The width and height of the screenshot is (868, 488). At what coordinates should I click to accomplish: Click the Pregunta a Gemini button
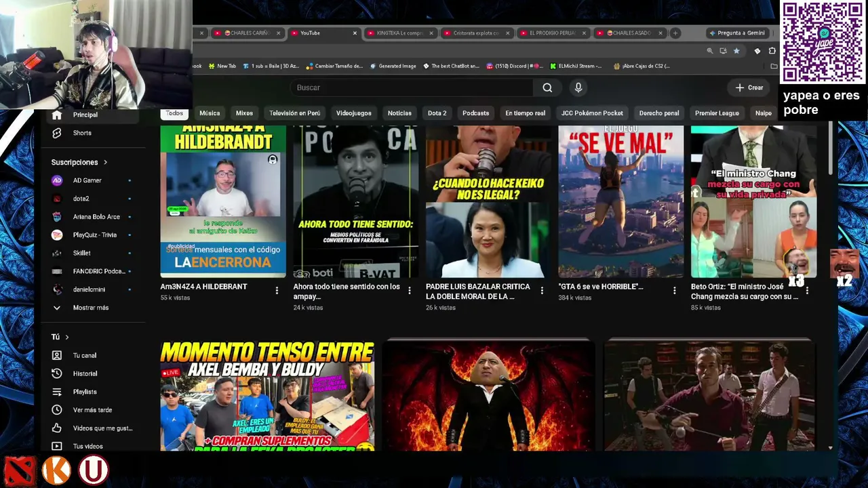coord(736,33)
